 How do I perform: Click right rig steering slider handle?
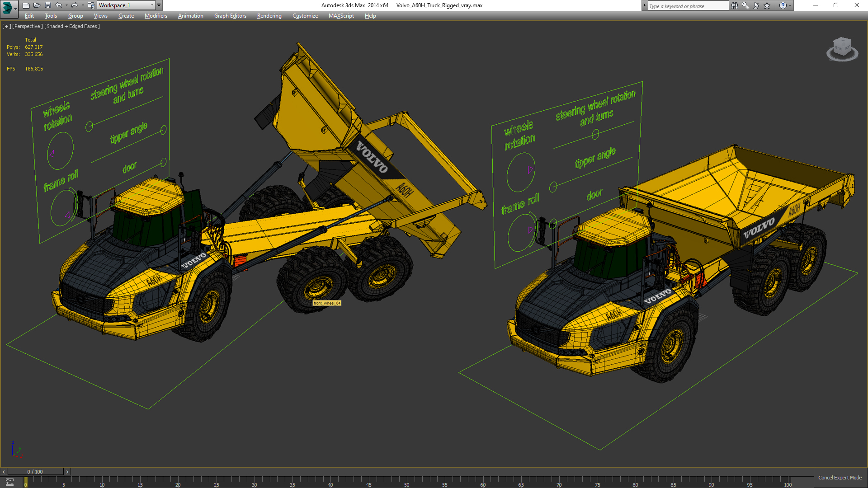click(595, 134)
